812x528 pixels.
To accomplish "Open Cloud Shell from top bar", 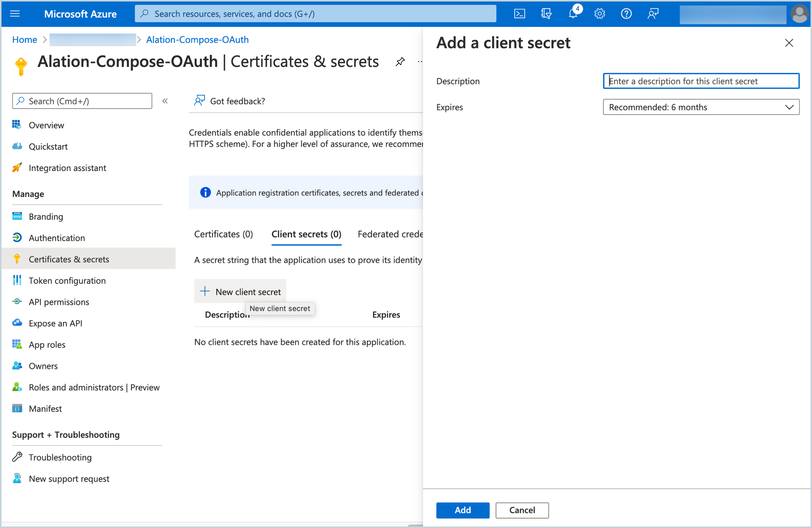I will (519, 14).
